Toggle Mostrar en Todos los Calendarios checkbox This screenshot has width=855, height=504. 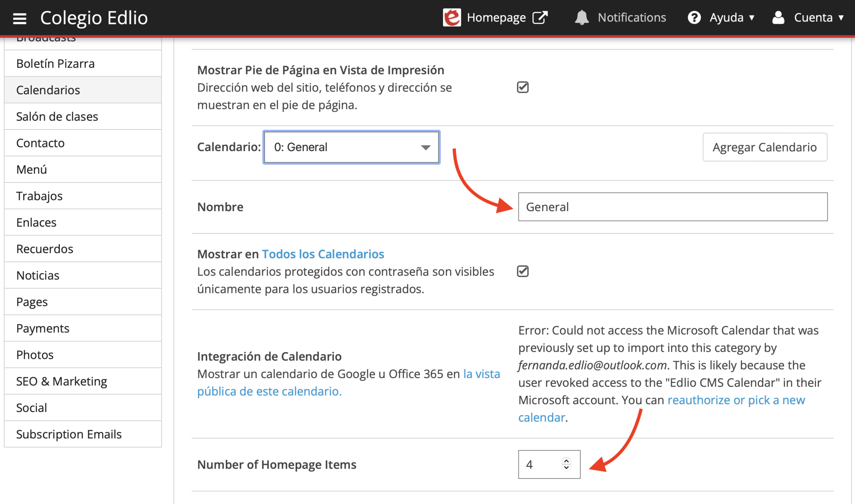point(523,271)
